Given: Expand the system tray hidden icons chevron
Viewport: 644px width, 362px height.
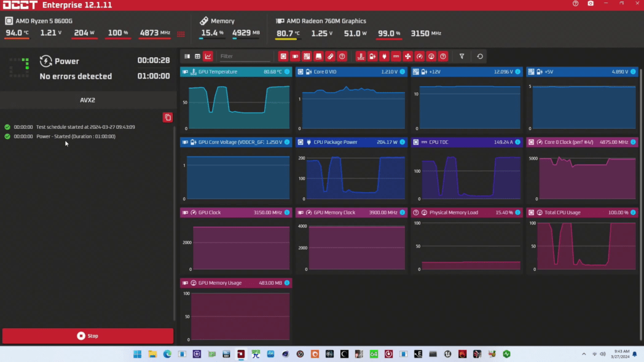Looking at the screenshot, I should 584,354.
